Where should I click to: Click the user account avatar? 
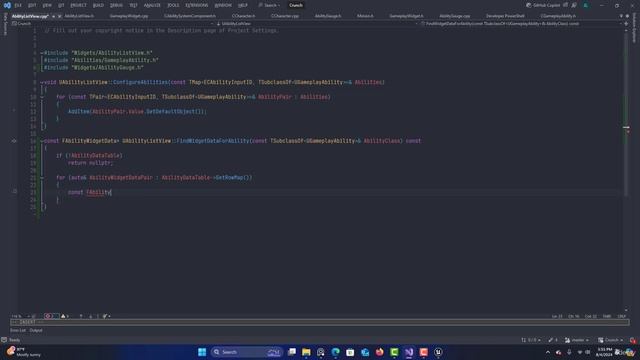586,5
